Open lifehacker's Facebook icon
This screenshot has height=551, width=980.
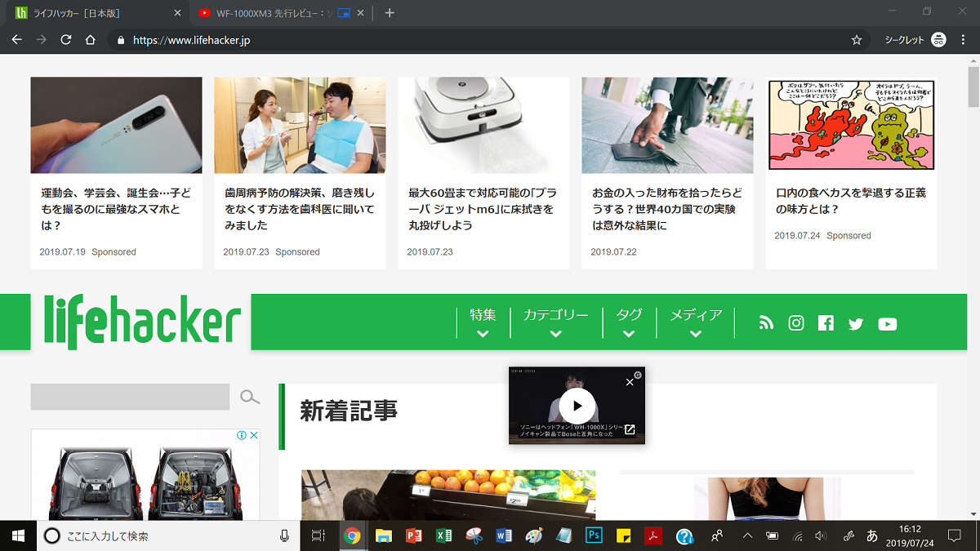point(826,323)
